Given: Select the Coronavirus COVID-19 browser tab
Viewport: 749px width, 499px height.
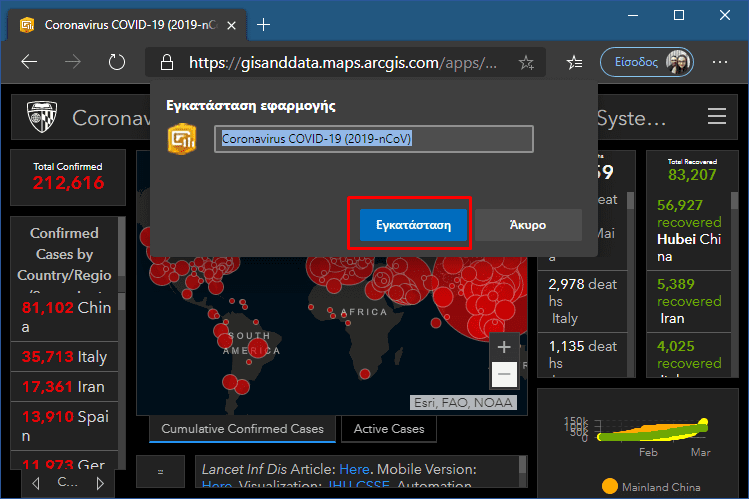Looking at the screenshot, I should (x=127, y=25).
